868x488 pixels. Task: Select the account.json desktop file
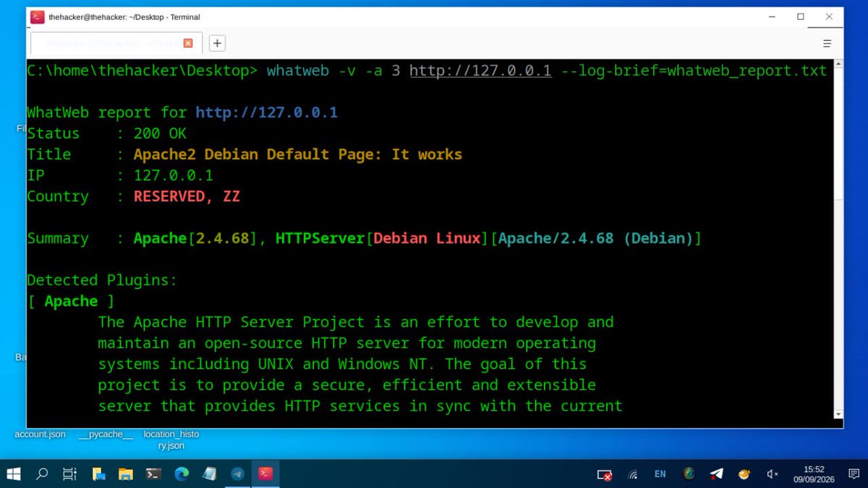(40, 434)
